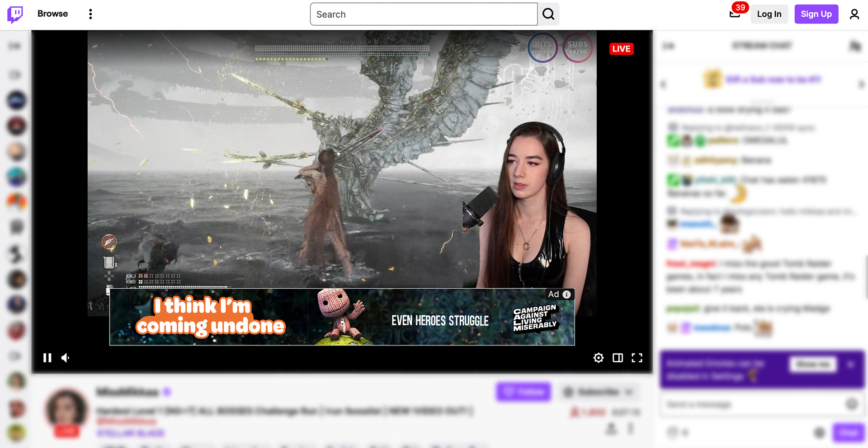This screenshot has height=448, width=868.
Task: Open more options dots below the player
Action: point(631,428)
